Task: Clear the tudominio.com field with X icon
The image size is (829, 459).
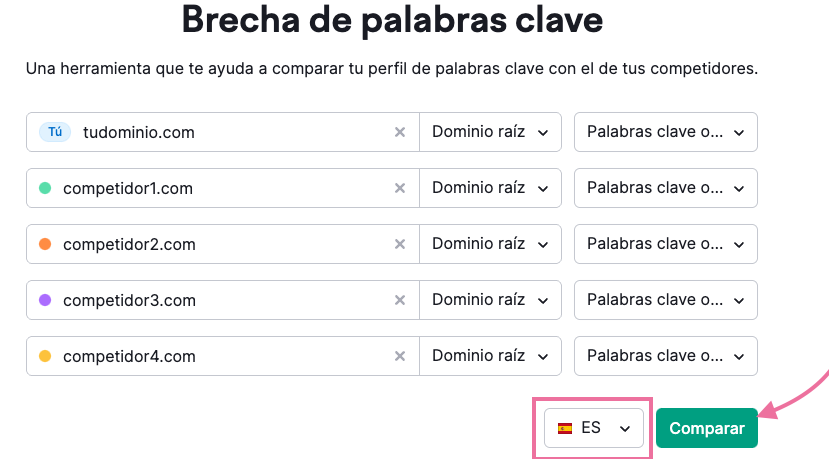Action: point(400,132)
